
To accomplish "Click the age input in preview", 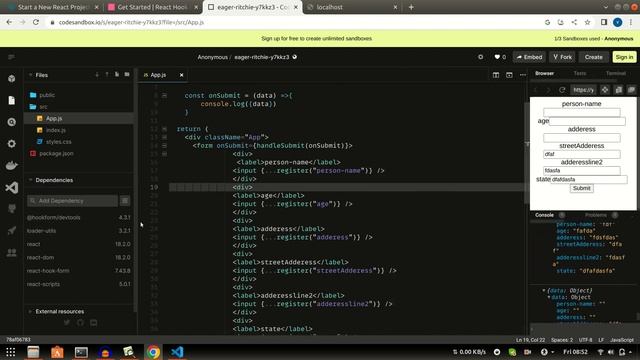I will pyautogui.click(x=587, y=121).
